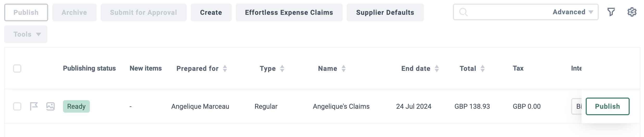This screenshot has width=644, height=137.
Task: Click the search magnifier icon
Action: 463,12
